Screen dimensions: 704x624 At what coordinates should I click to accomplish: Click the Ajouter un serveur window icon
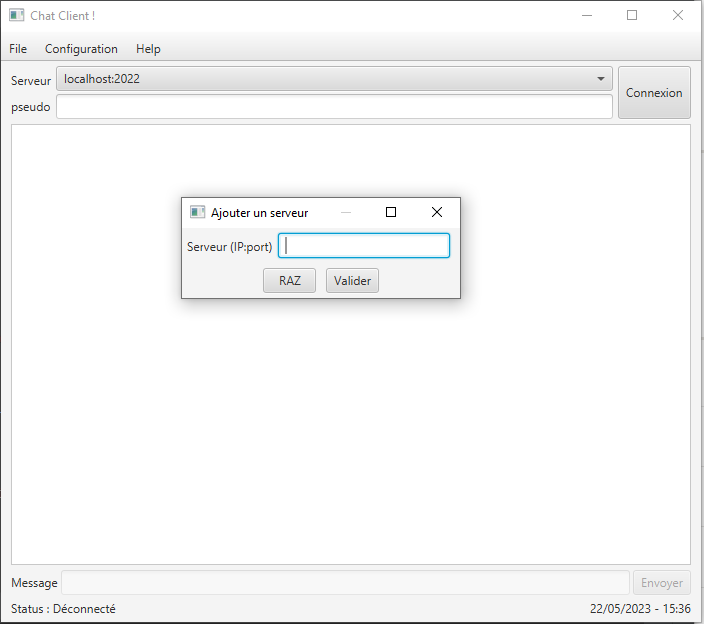pos(197,212)
